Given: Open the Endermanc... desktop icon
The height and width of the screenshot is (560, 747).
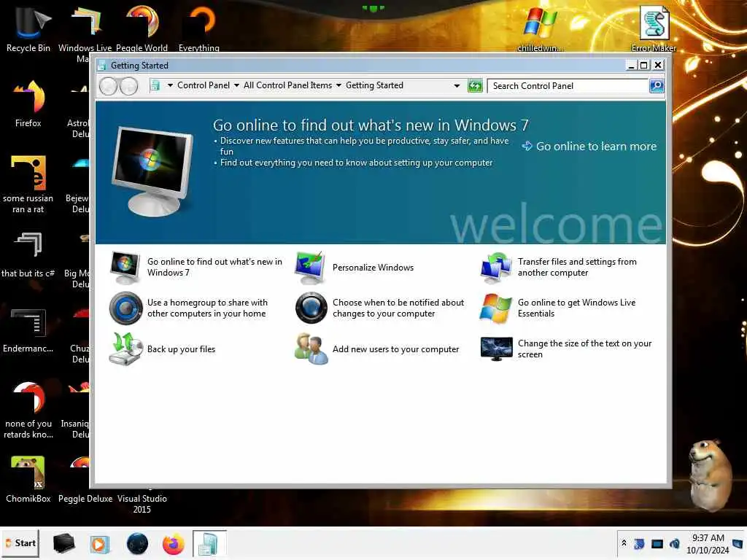Looking at the screenshot, I should pyautogui.click(x=28, y=330).
